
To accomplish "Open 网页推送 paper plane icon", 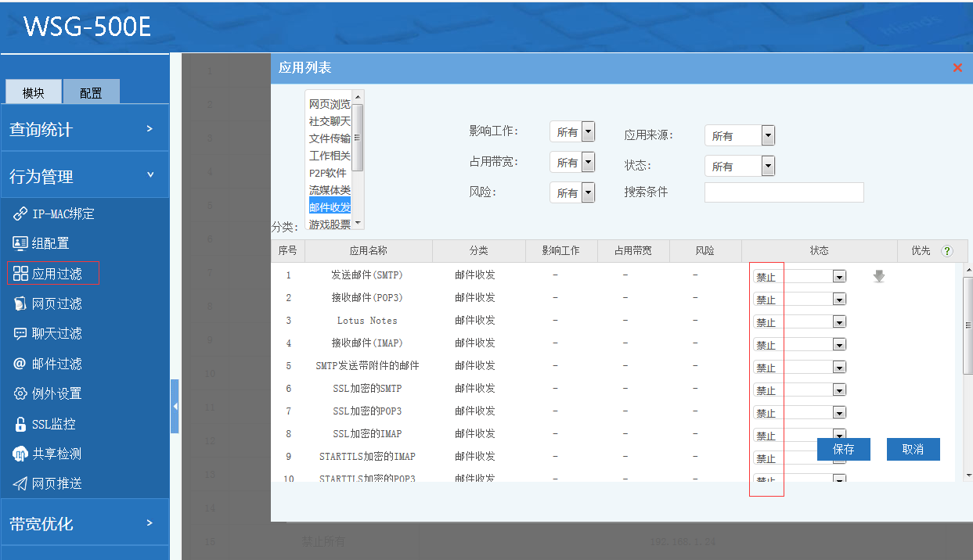I will (x=20, y=483).
